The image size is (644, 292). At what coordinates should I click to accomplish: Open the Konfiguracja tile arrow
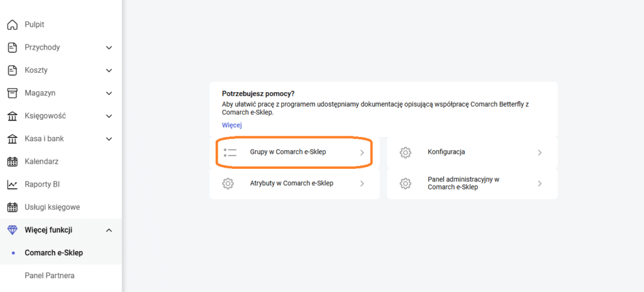click(x=540, y=153)
